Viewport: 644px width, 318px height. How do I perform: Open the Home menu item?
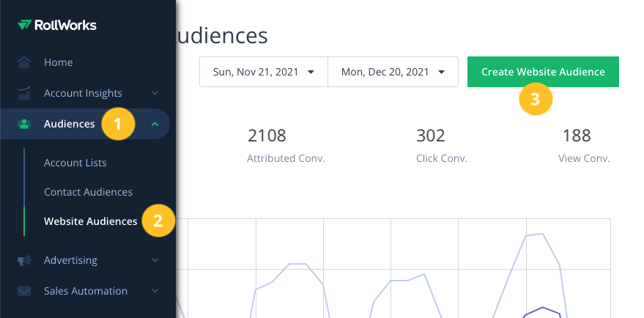click(x=59, y=62)
